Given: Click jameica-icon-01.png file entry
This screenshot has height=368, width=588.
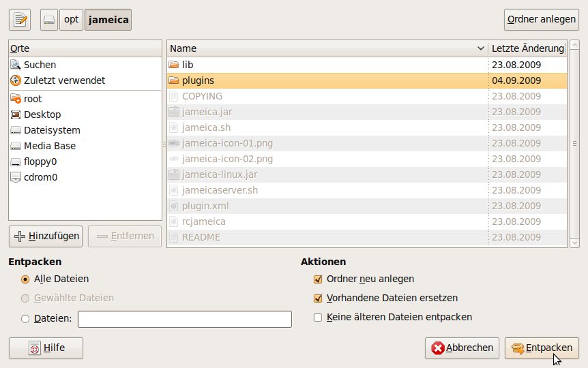Looking at the screenshot, I should point(367,144).
